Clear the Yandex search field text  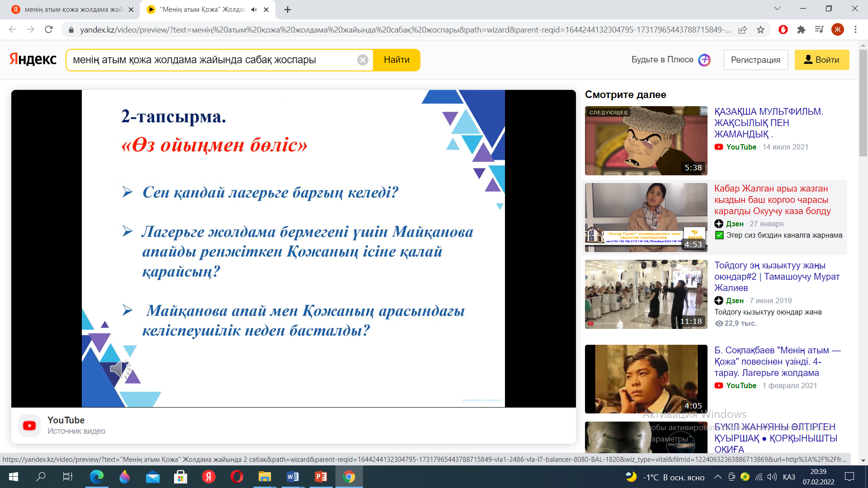click(363, 60)
